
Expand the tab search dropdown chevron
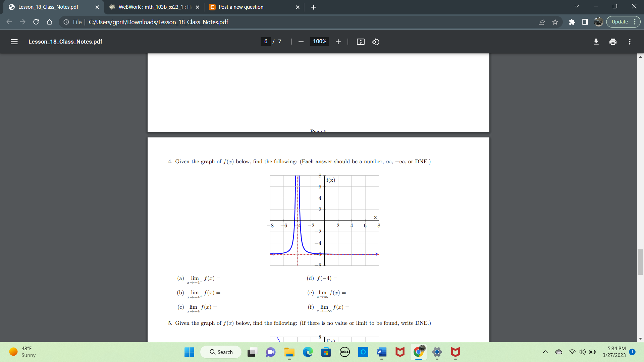(x=577, y=6)
